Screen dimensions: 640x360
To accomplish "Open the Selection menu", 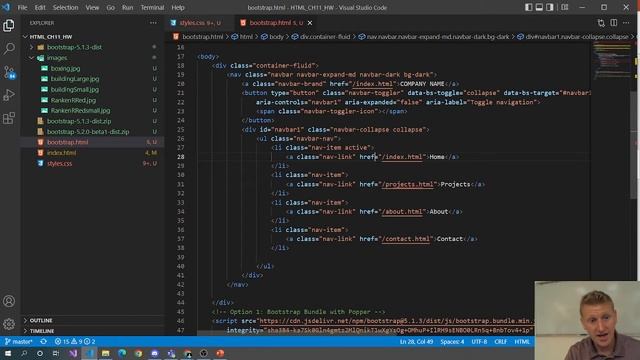I will pyautogui.click(x=65, y=7).
